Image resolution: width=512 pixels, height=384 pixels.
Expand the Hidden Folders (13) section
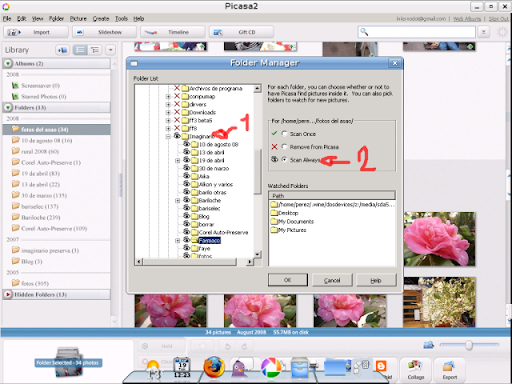click(x=8, y=295)
